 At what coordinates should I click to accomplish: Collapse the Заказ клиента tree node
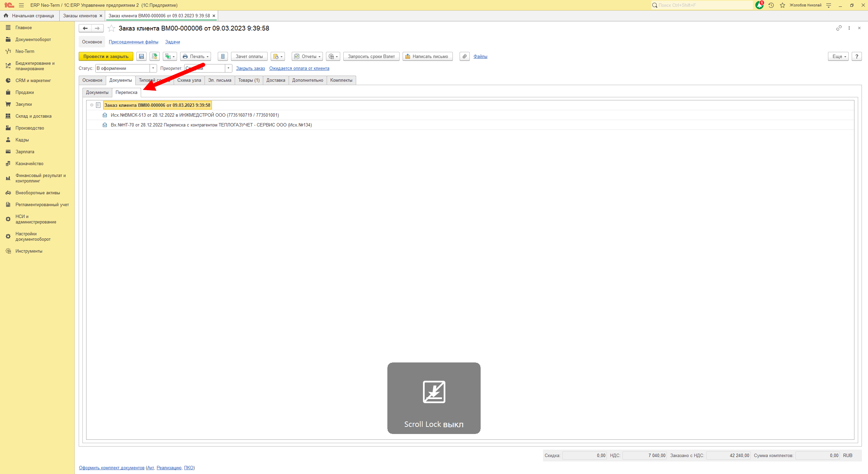92,105
